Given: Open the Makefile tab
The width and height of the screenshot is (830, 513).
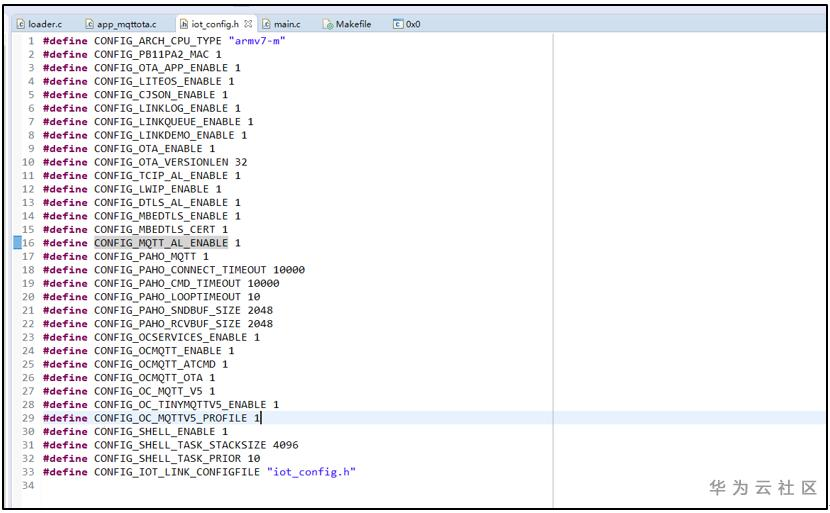Looking at the screenshot, I should click(x=347, y=24).
